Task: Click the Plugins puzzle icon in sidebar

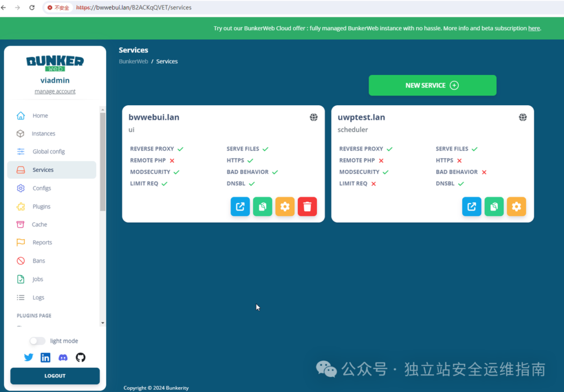Action: click(21, 206)
